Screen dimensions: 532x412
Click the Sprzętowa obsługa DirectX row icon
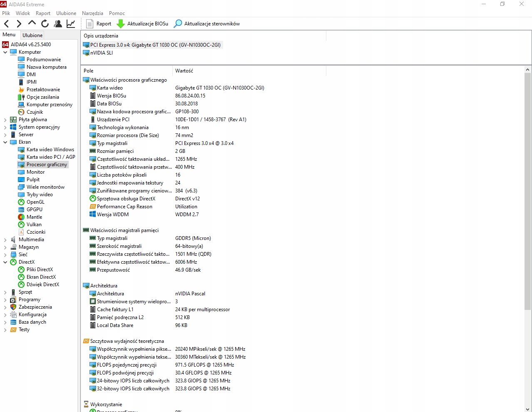[x=93, y=199]
